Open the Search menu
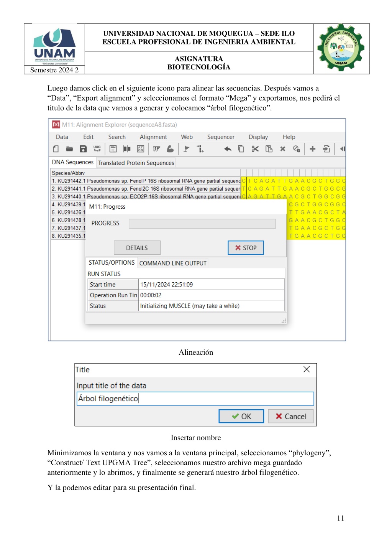The width and height of the screenshot is (392, 555). [117, 137]
